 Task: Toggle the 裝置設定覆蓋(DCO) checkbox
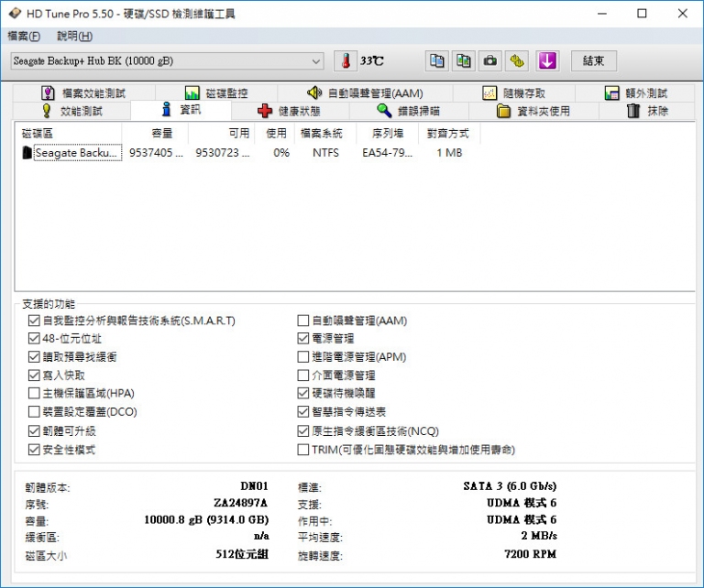pyautogui.click(x=34, y=412)
